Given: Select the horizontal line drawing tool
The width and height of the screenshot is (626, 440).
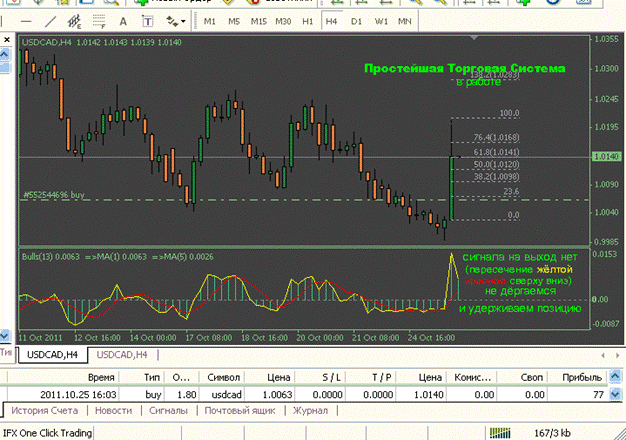Looking at the screenshot, I should [x=26, y=21].
